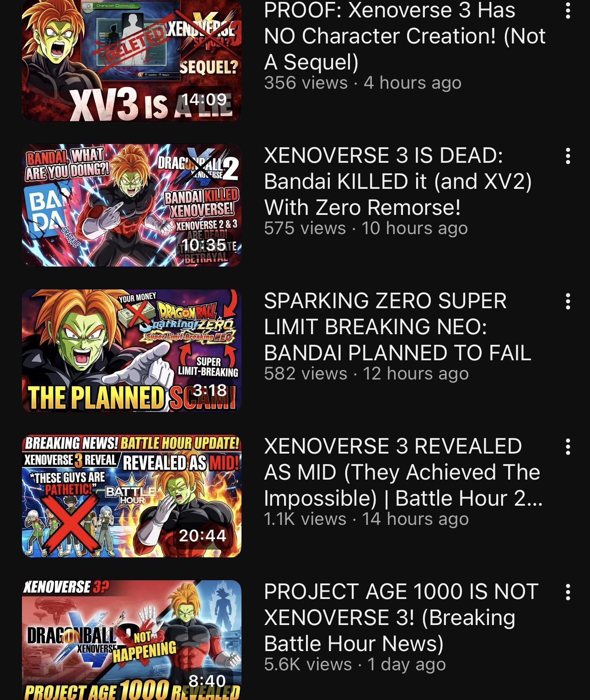590x700 pixels.
Task: Tap the 10:35 duration badge
Action: coord(204,245)
